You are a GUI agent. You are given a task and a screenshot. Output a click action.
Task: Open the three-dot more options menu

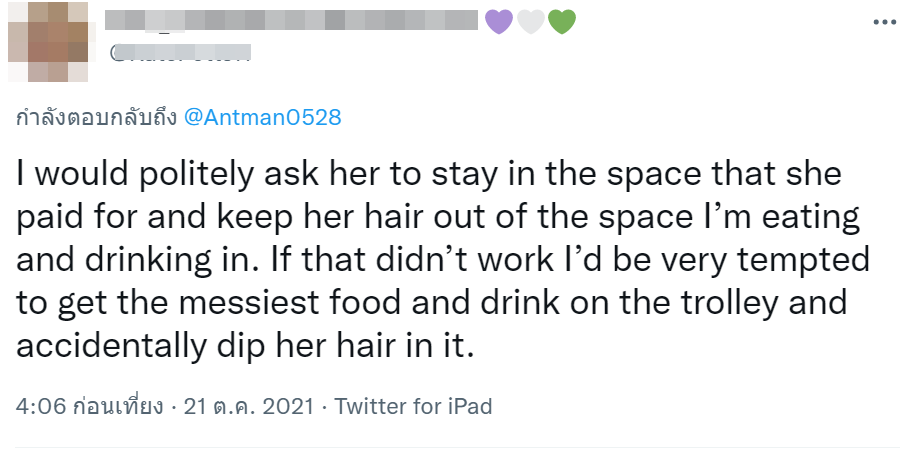pyautogui.click(x=884, y=22)
